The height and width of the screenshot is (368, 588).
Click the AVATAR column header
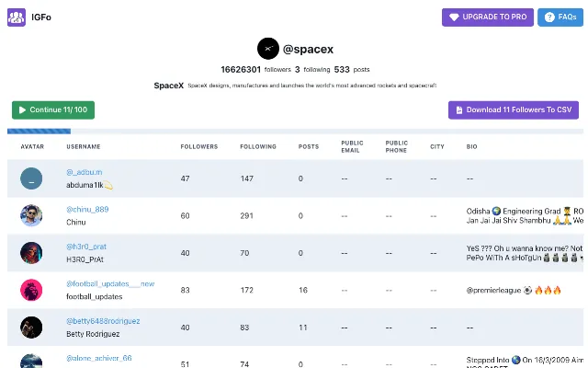pyautogui.click(x=32, y=147)
